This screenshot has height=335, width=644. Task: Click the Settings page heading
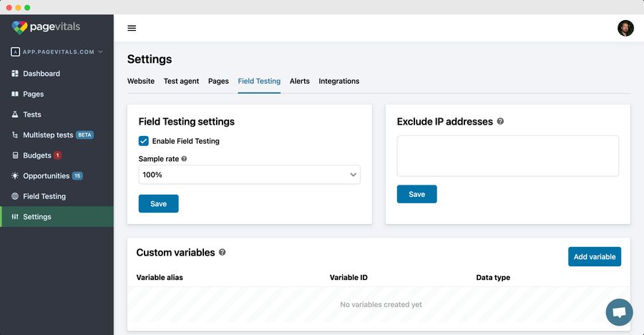tap(150, 59)
